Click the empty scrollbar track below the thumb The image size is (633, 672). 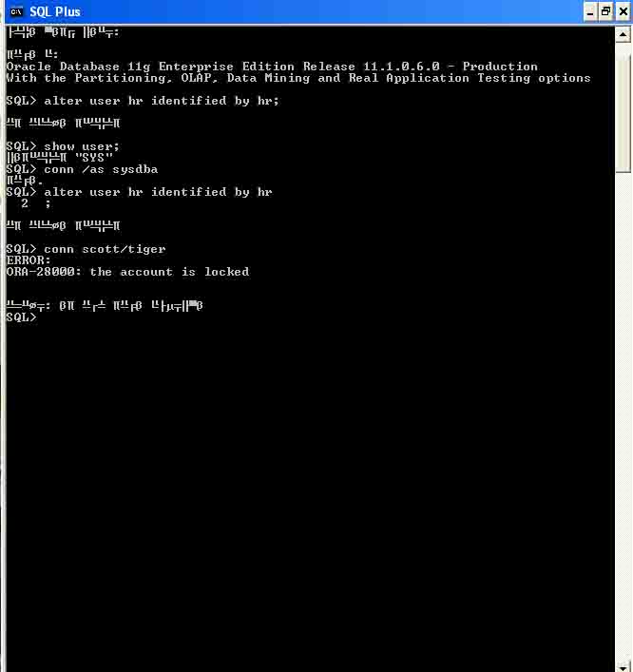[x=623, y=415]
